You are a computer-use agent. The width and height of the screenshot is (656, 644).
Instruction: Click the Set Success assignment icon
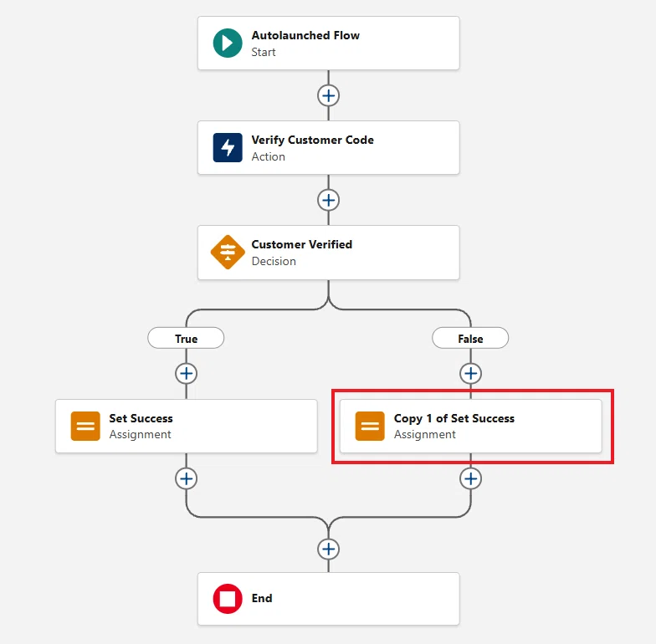pyautogui.click(x=85, y=427)
